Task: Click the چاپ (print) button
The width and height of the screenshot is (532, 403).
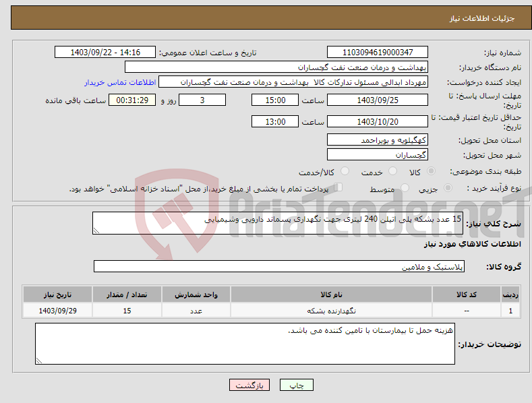Action: point(296,385)
